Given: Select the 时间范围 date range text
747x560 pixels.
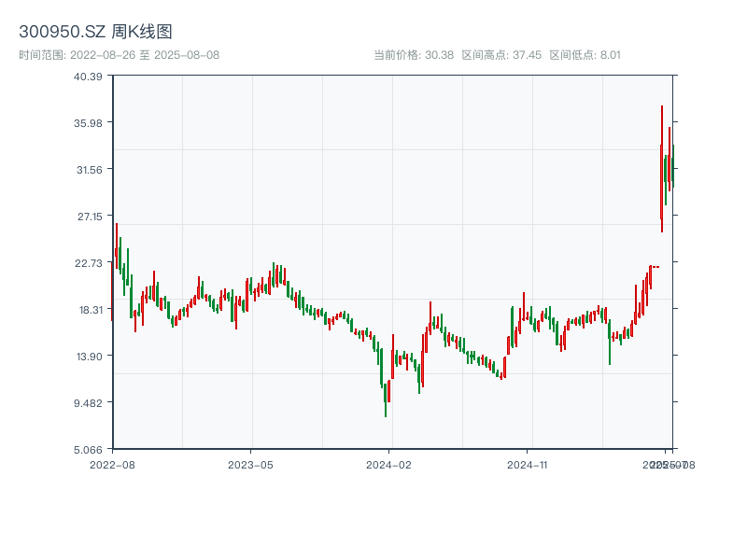Looking at the screenshot, I should (x=120, y=55).
